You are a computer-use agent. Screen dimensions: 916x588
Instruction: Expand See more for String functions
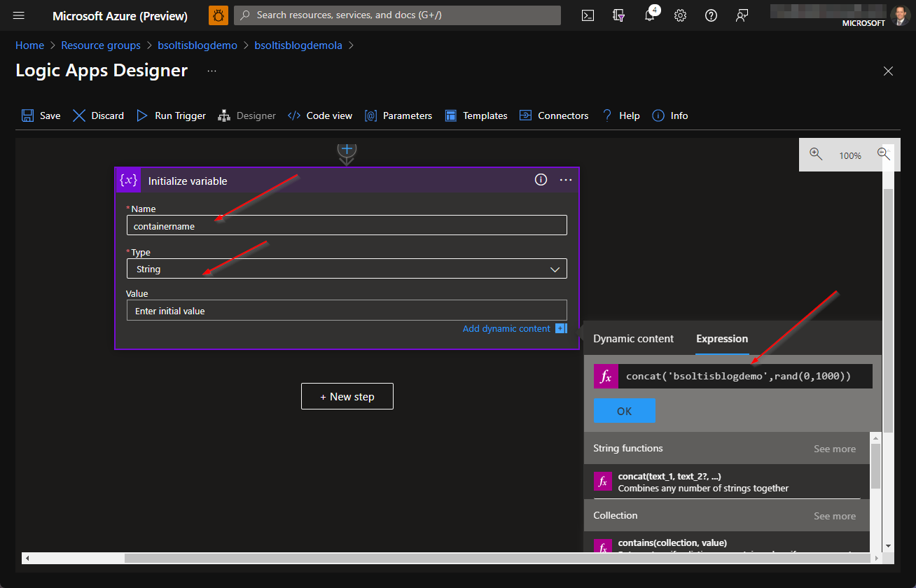click(x=834, y=449)
